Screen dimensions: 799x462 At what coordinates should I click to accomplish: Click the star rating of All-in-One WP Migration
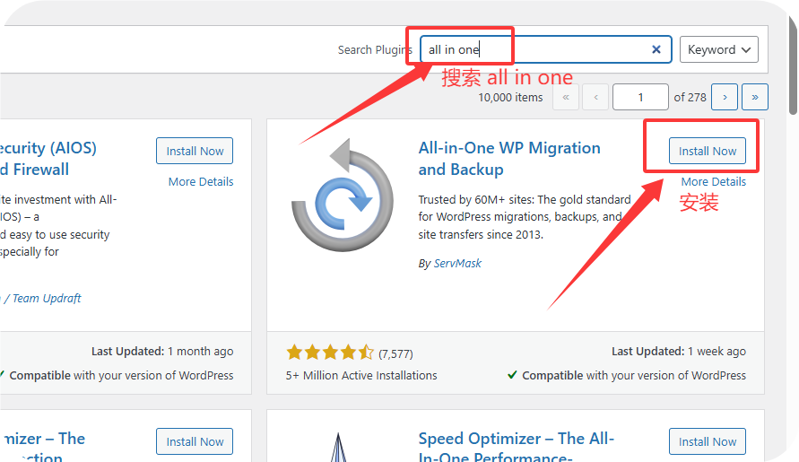330,352
